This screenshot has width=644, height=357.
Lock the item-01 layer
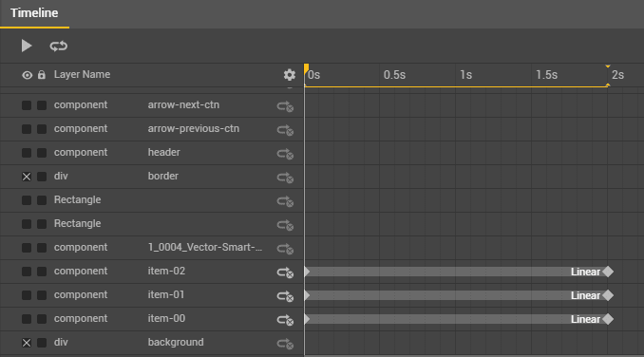point(42,295)
